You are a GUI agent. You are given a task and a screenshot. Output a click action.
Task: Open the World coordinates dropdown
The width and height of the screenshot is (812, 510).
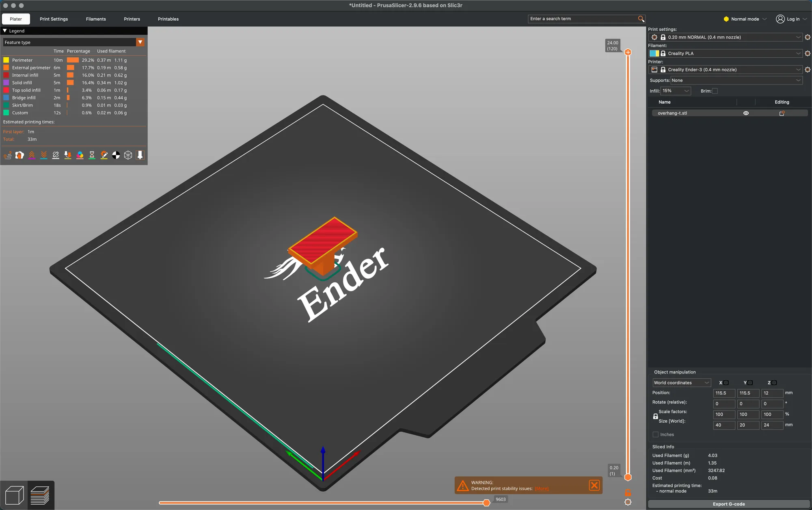[682, 383]
